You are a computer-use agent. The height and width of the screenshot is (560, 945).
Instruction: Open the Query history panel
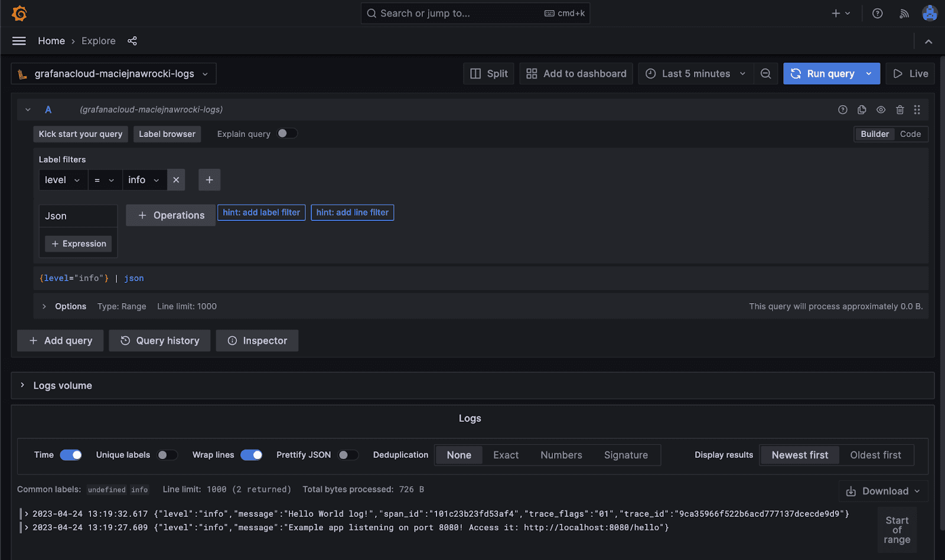click(x=159, y=340)
